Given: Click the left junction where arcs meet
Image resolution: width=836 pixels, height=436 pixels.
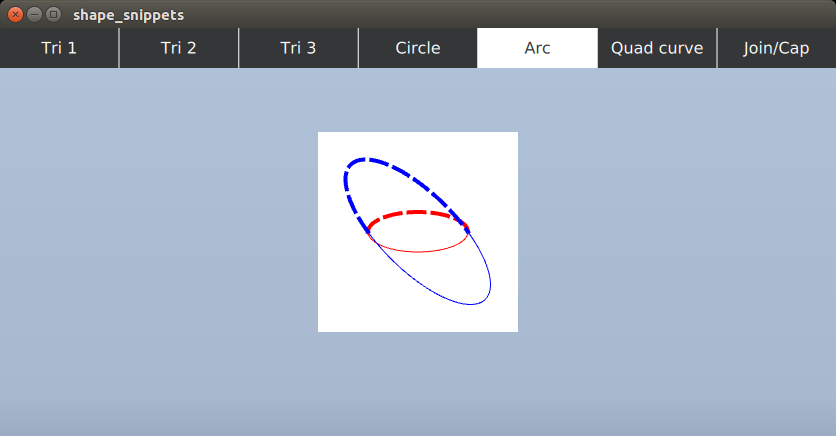Looking at the screenshot, I should 368,231.
